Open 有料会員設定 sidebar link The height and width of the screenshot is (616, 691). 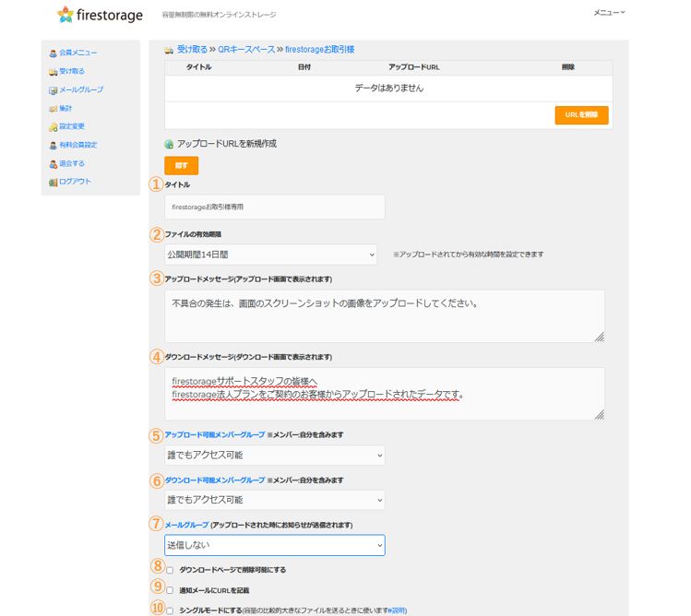click(x=78, y=145)
